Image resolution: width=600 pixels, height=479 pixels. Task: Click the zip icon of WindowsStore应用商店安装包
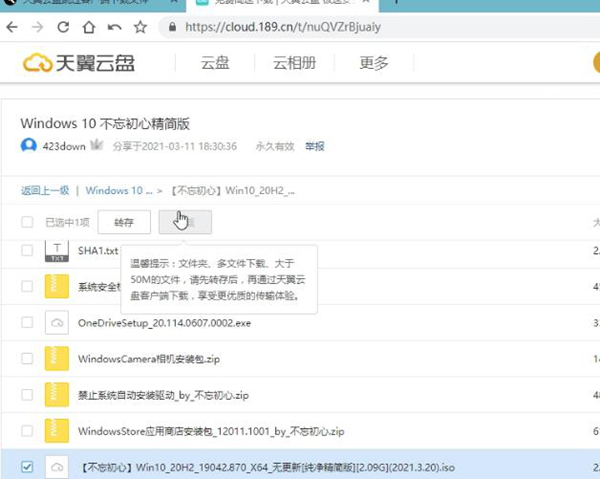(57, 431)
